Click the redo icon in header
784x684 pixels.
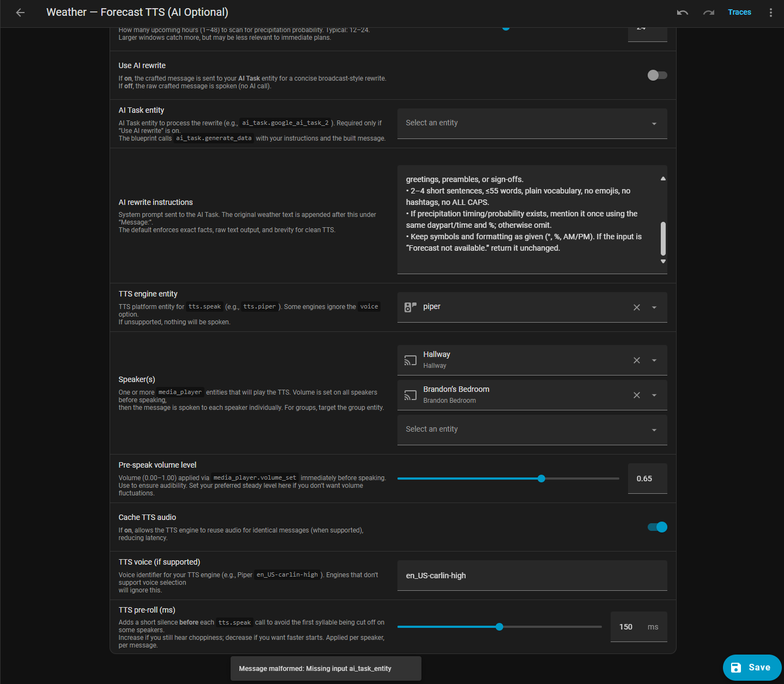click(x=708, y=13)
